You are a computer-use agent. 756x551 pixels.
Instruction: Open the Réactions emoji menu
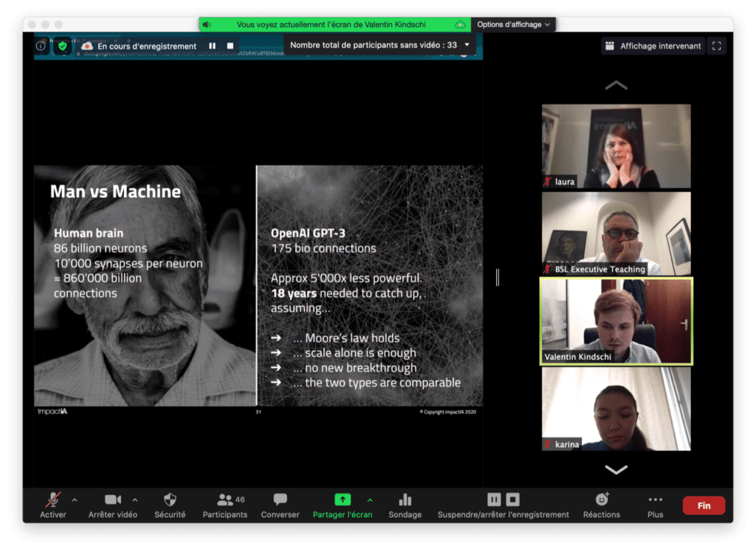click(x=602, y=500)
